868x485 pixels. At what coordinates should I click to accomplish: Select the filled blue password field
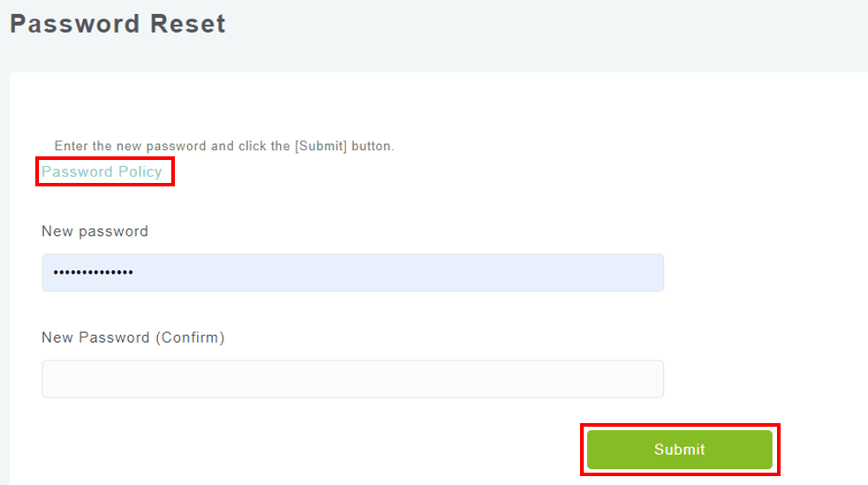[352, 273]
